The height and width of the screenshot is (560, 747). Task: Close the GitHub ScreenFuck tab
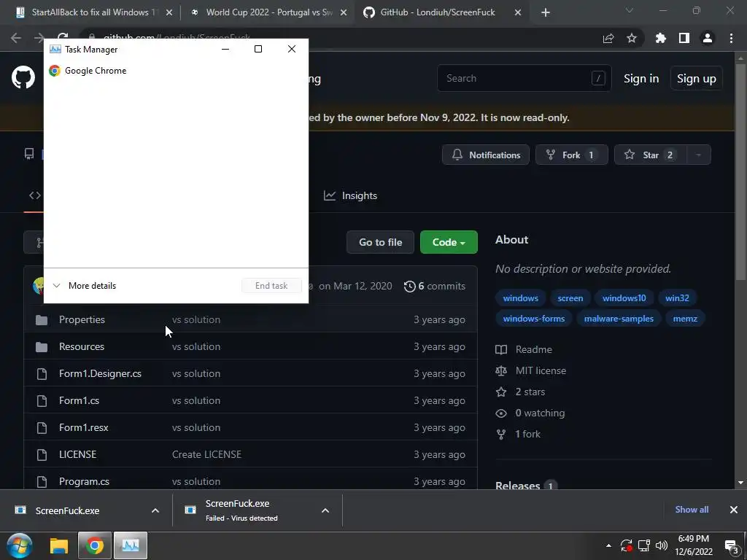coord(518,13)
